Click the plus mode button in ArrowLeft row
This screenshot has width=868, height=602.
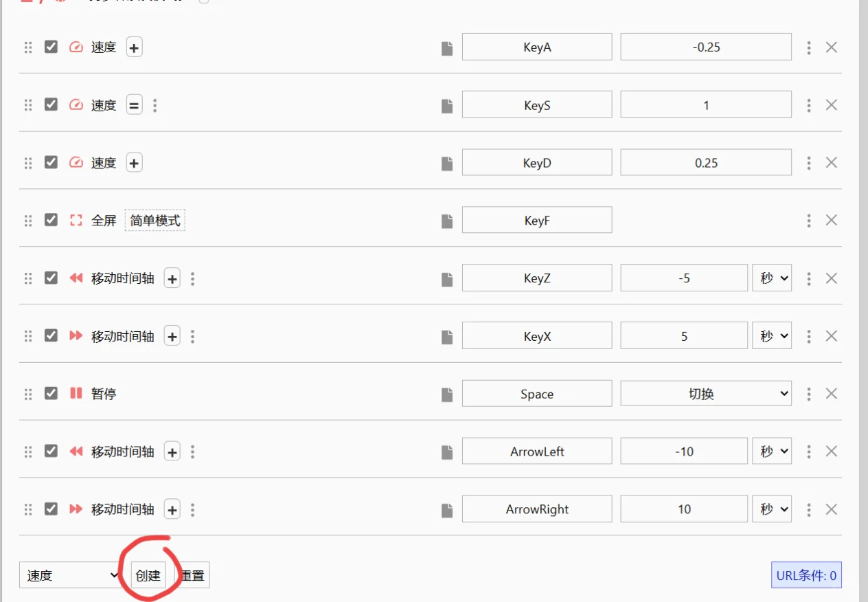pos(172,452)
